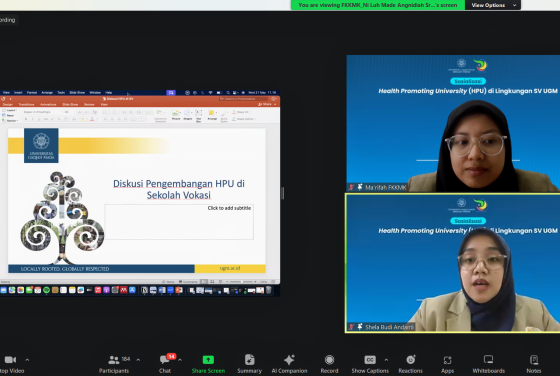Open the Reactions menu
Image resolution: width=560 pixels, height=376 pixels.
coord(410,364)
